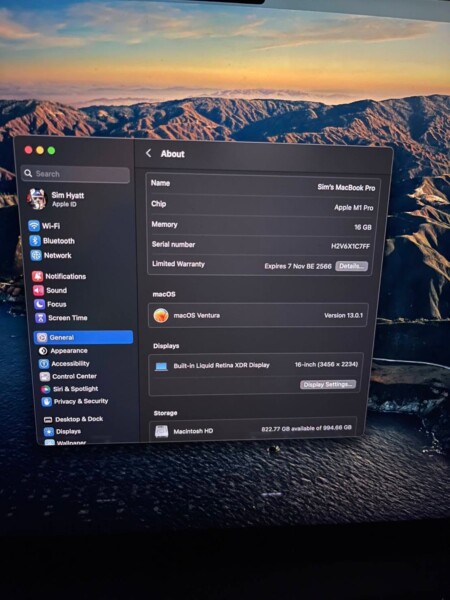Click the Sim Hyatt name text
Viewport: 450px width, 600px height.
tap(68, 196)
